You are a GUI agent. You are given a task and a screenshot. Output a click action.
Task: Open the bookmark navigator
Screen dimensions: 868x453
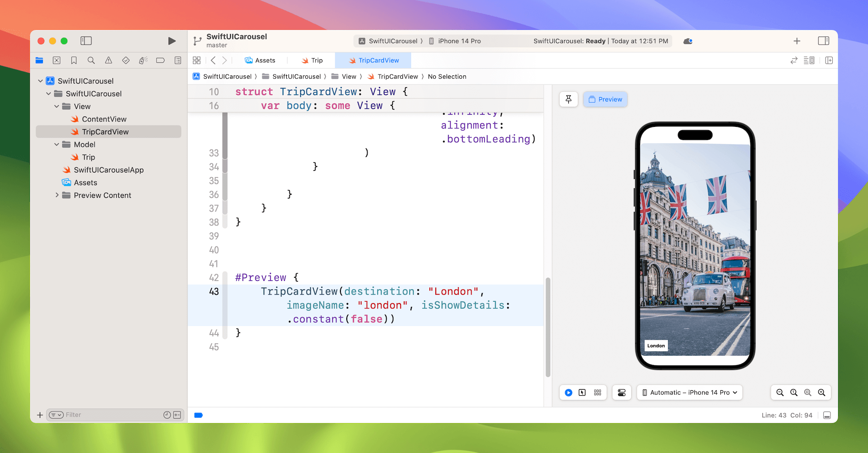point(74,61)
